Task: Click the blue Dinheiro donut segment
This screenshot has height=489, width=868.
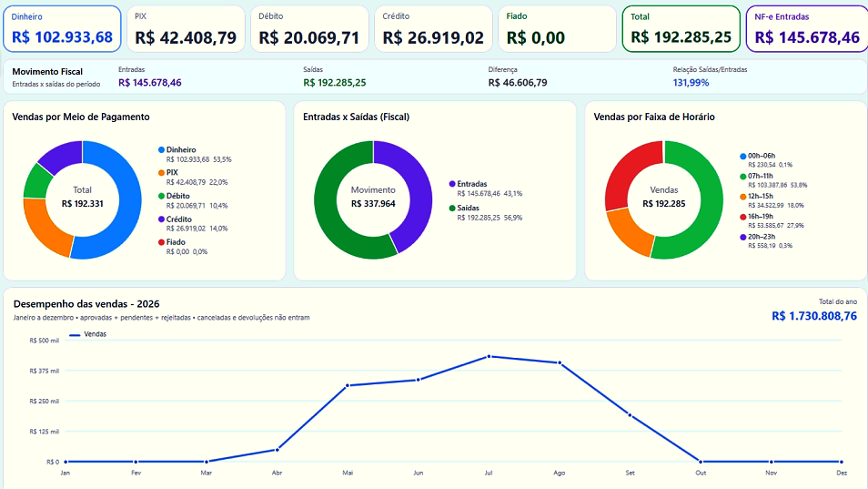Action: coord(131,205)
